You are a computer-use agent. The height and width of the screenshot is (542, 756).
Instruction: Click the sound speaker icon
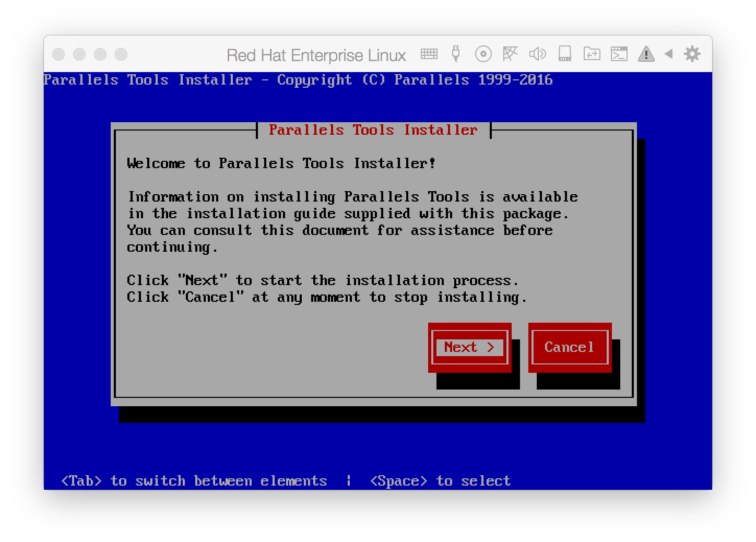(x=537, y=54)
